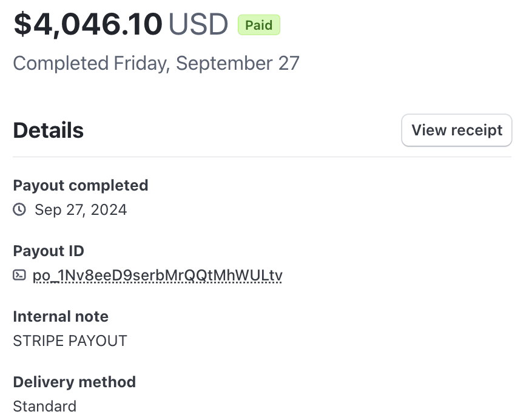Click the dollar sign of the amount
Image resolution: width=529 pixels, height=420 pixels.
click(22, 24)
